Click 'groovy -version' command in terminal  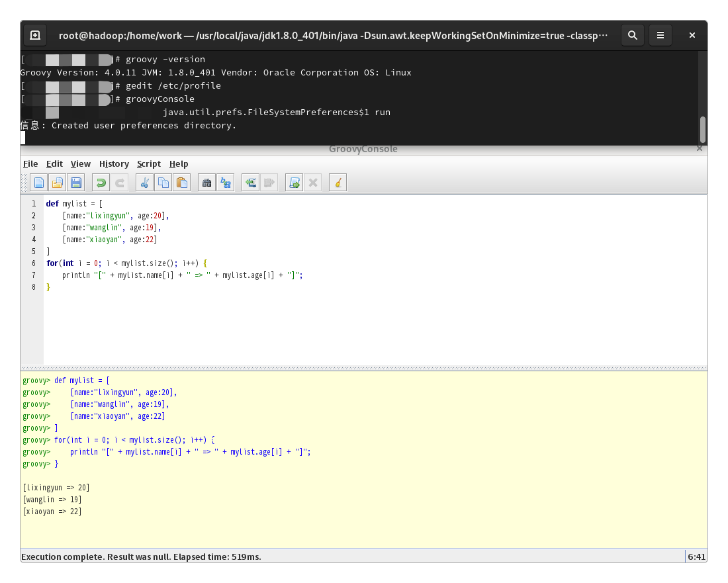click(165, 60)
